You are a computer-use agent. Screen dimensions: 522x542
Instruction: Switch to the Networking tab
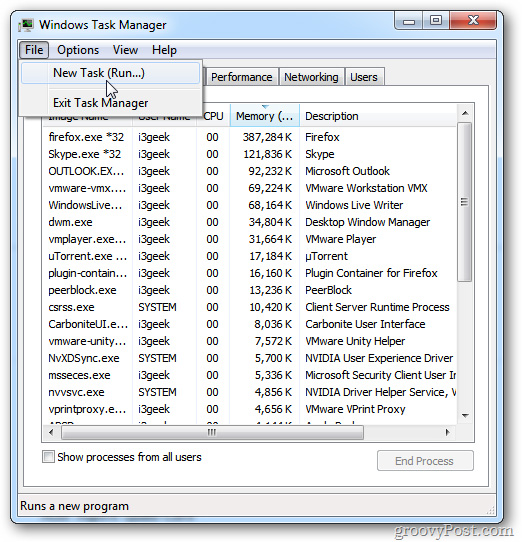311,77
